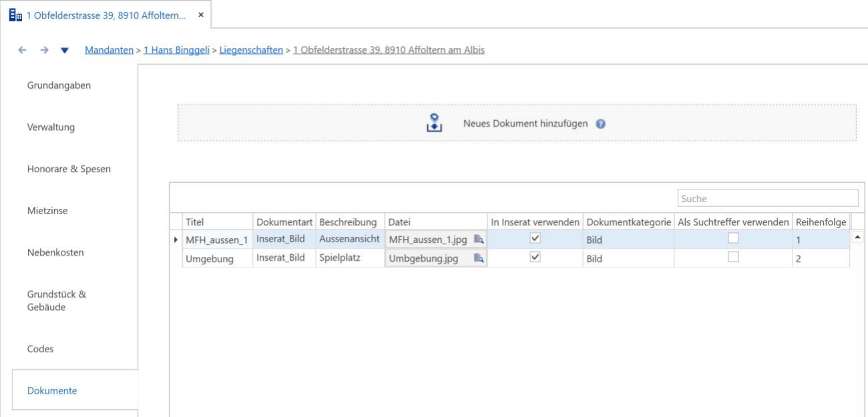Viewport: 868px width, 417px height.
Task: Close the Obfelderstrasse 39 tab
Action: (x=201, y=15)
